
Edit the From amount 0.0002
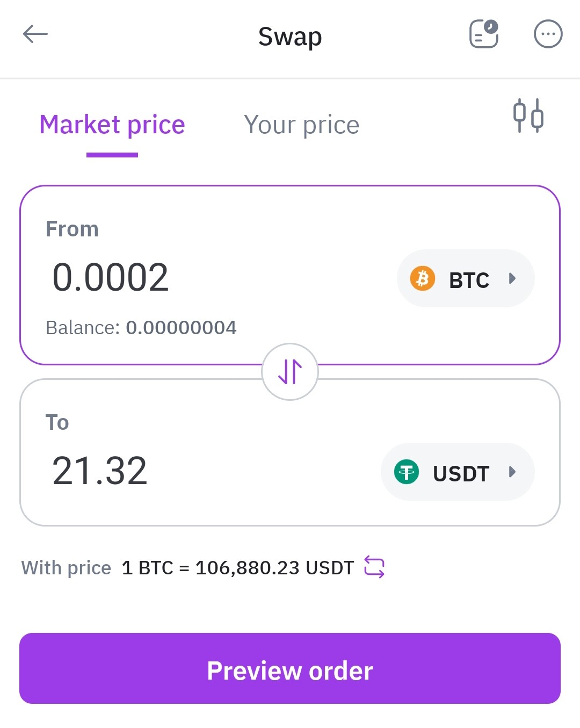[110, 277]
